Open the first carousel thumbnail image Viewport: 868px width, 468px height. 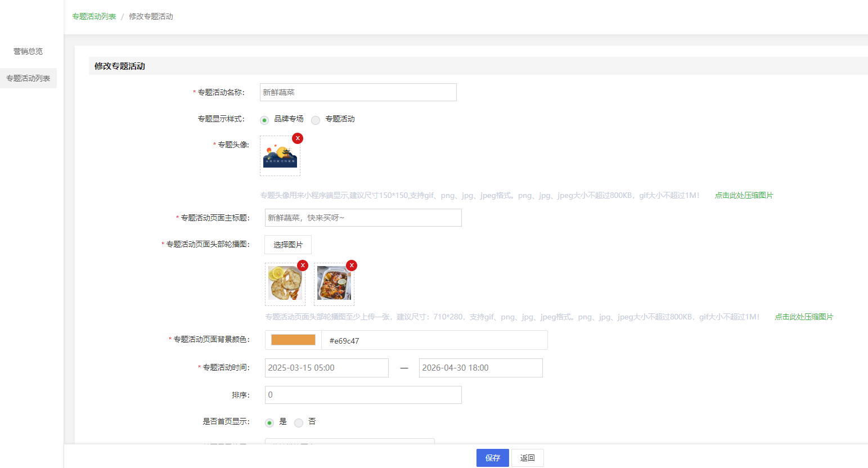[285, 283]
